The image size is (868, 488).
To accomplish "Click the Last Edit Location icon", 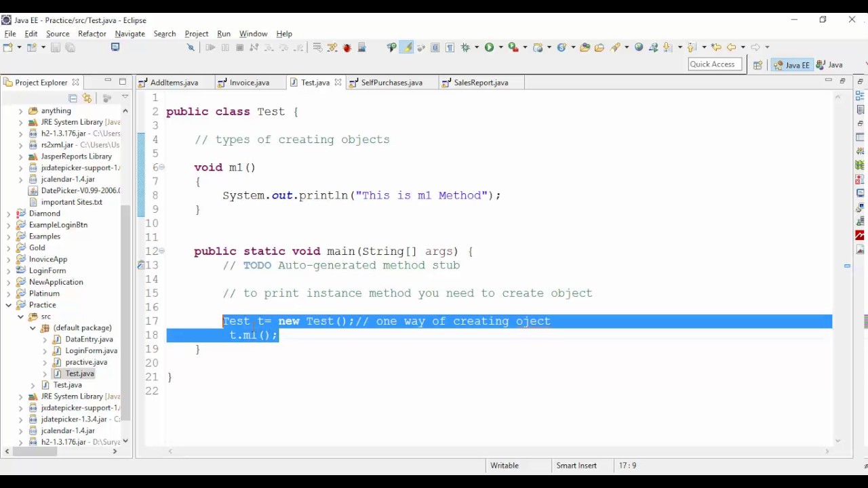I will (716, 47).
